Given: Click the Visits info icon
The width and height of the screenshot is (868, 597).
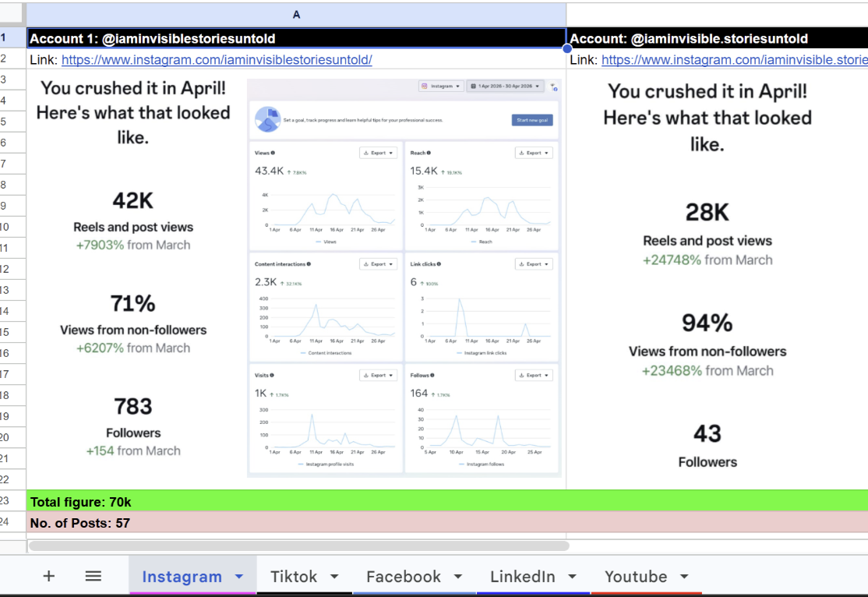Looking at the screenshot, I should [x=272, y=376].
